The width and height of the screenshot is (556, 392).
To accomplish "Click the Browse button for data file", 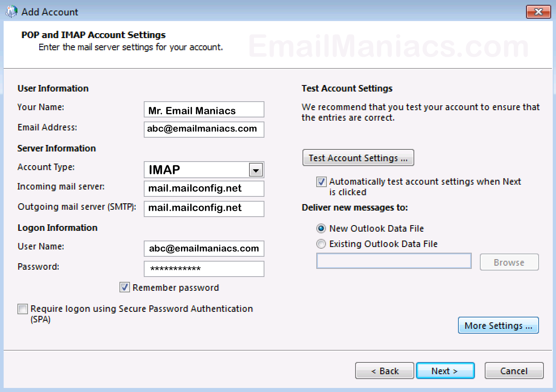I will point(509,262).
